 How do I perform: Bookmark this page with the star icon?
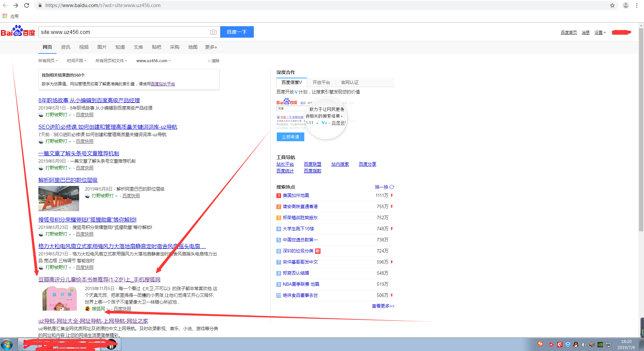pyautogui.click(x=612, y=5)
